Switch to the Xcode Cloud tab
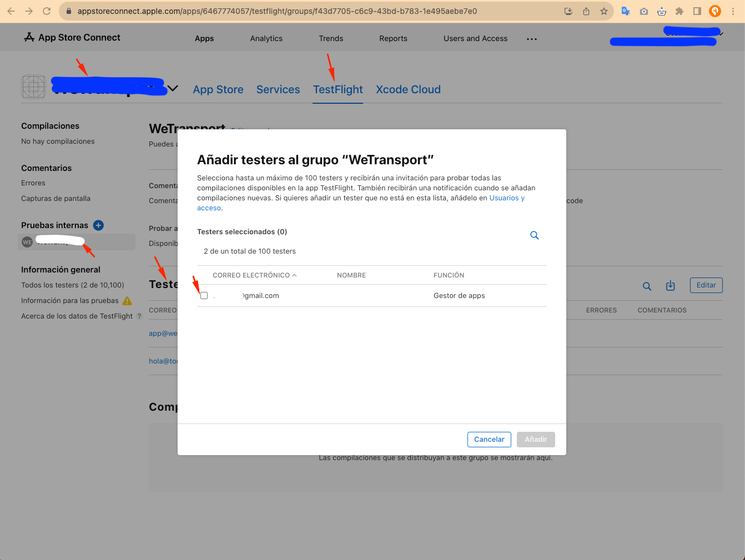Image resolution: width=745 pixels, height=560 pixels. tap(408, 89)
